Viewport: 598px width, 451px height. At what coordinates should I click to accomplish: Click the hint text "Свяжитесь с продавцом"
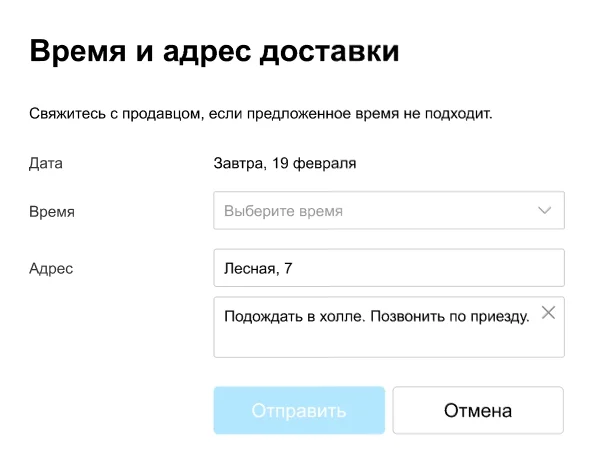click(x=115, y=114)
